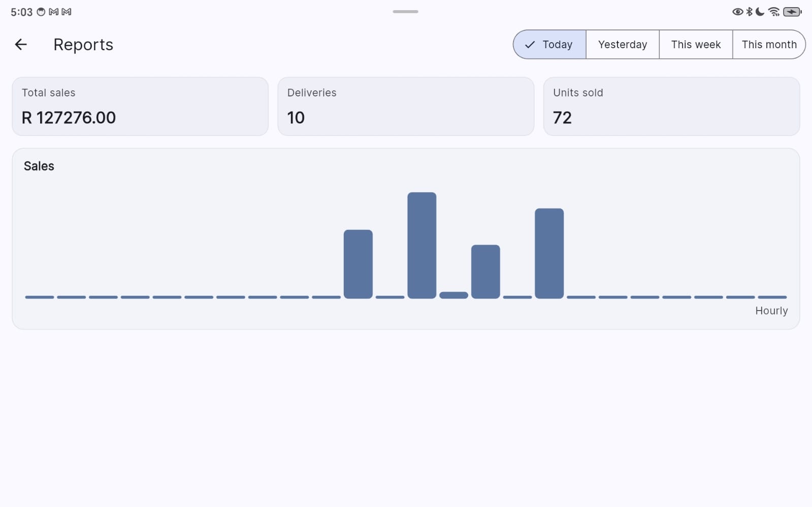Click the status bar clock showing 5:03

click(x=21, y=12)
